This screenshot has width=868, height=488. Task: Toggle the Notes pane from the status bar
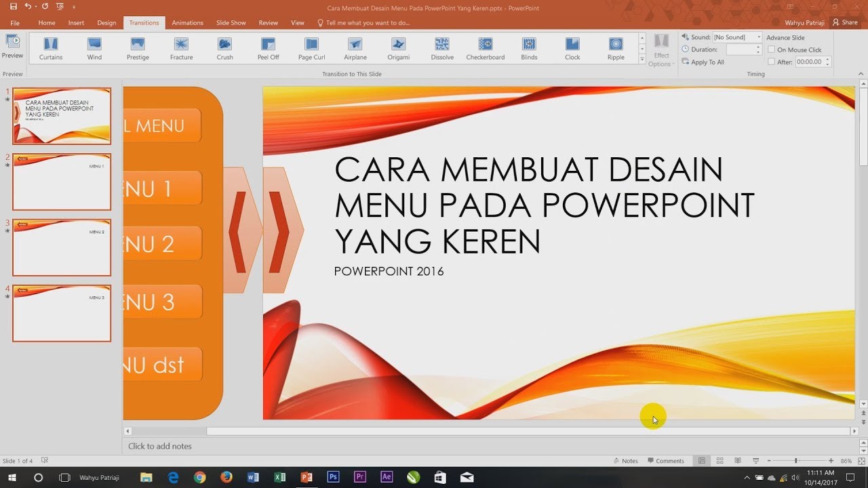[x=625, y=460]
